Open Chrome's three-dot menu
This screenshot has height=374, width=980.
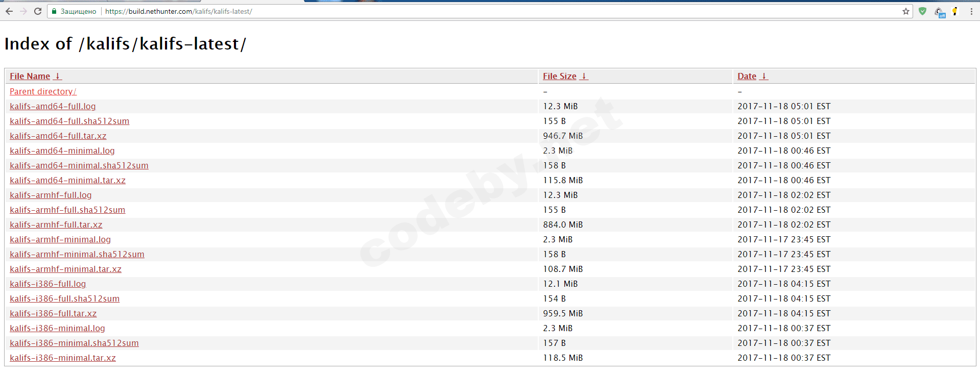[x=971, y=11]
